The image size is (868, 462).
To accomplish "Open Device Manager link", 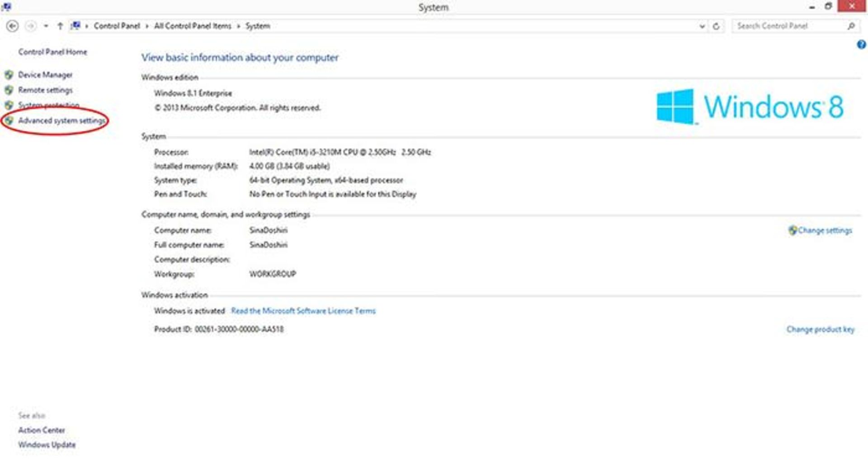I will pos(45,75).
